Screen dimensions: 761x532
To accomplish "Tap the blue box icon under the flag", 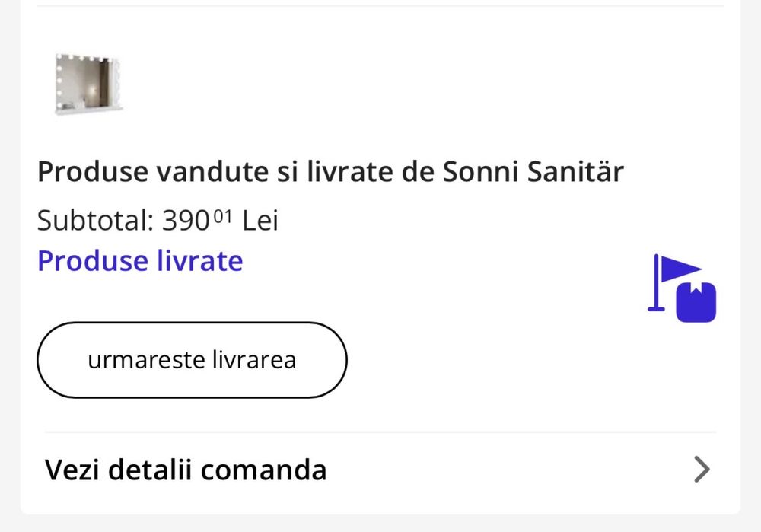I will coord(696,302).
